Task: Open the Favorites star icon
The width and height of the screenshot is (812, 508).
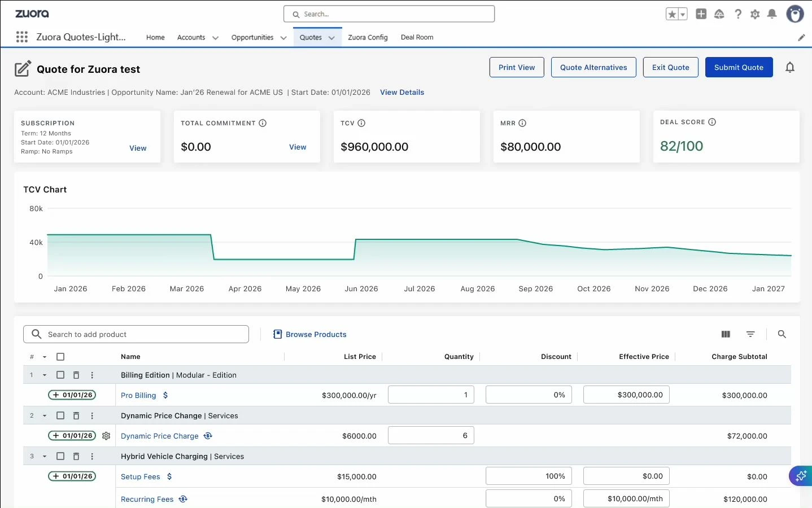Action: click(x=672, y=14)
